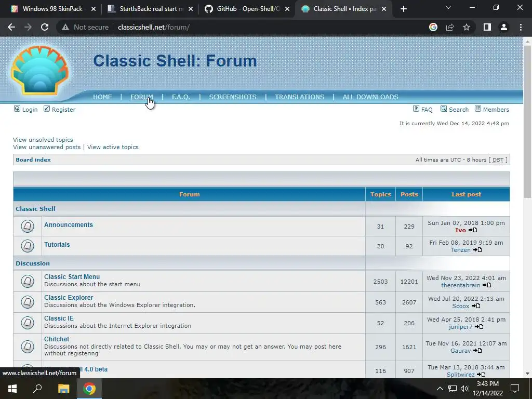Click the Board index breadcrumb
The height and width of the screenshot is (399, 532).
coord(33,160)
